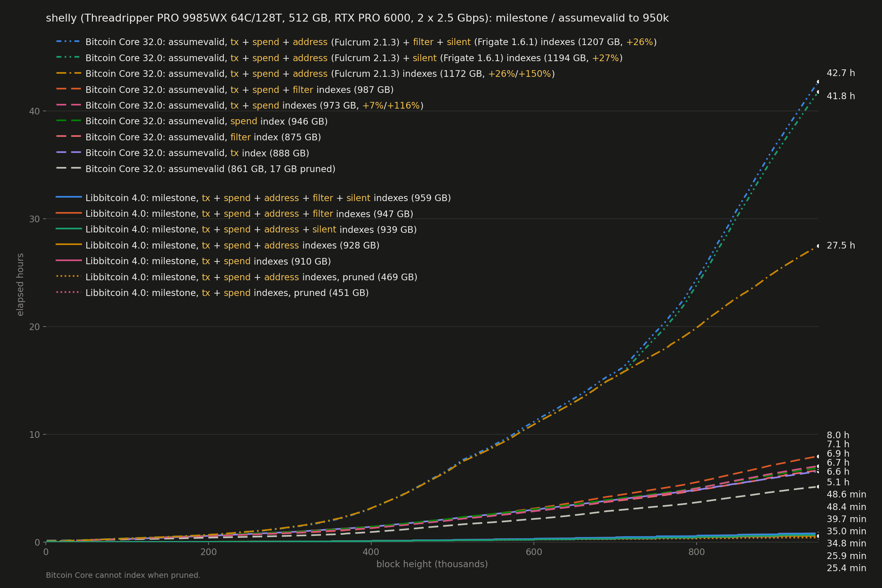Click the 'elapsed hours' y-axis label
The image size is (882, 588).
tap(20, 285)
